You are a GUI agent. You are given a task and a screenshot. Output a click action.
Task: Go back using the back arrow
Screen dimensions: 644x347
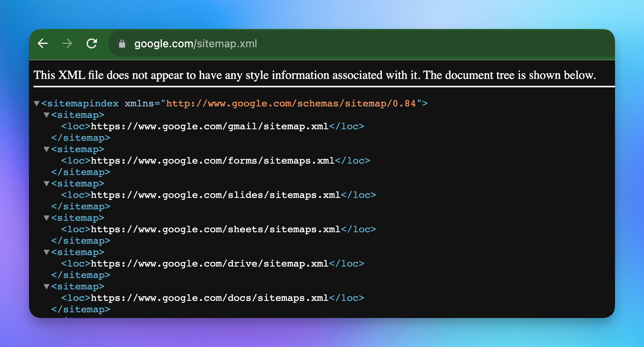pyautogui.click(x=43, y=43)
